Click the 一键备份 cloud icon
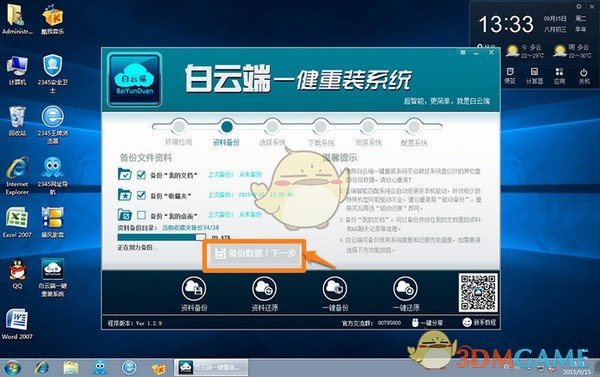This screenshot has width=600, height=377. tap(335, 289)
